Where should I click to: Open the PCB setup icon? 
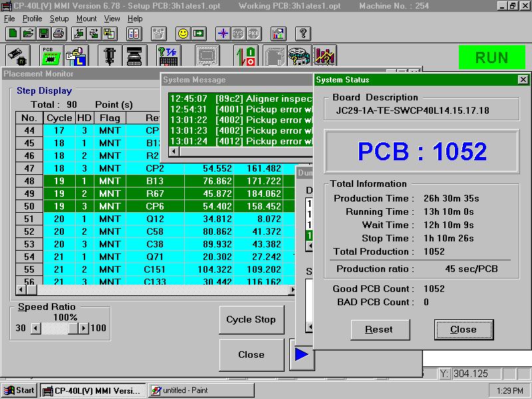(x=51, y=56)
